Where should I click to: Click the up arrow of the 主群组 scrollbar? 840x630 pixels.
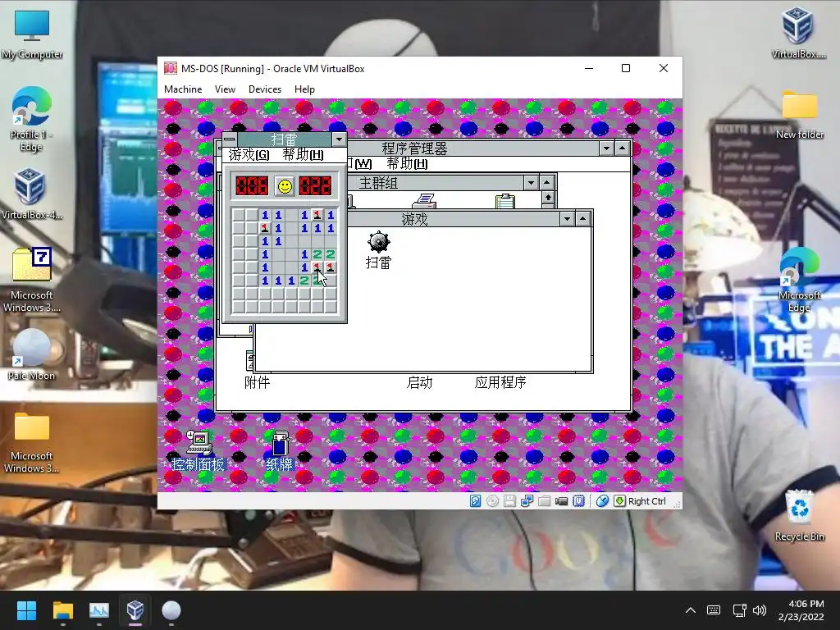[x=547, y=197]
